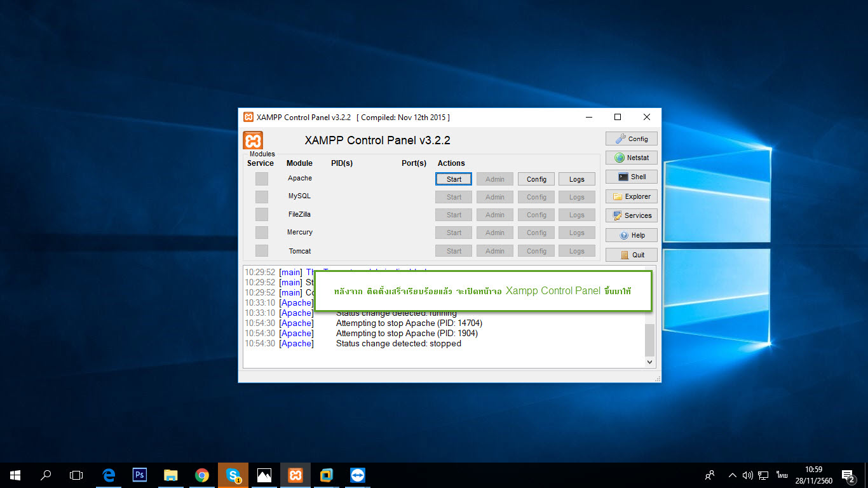Click the 'Port(s)' column header
The width and height of the screenshot is (868, 488).
[x=414, y=163]
